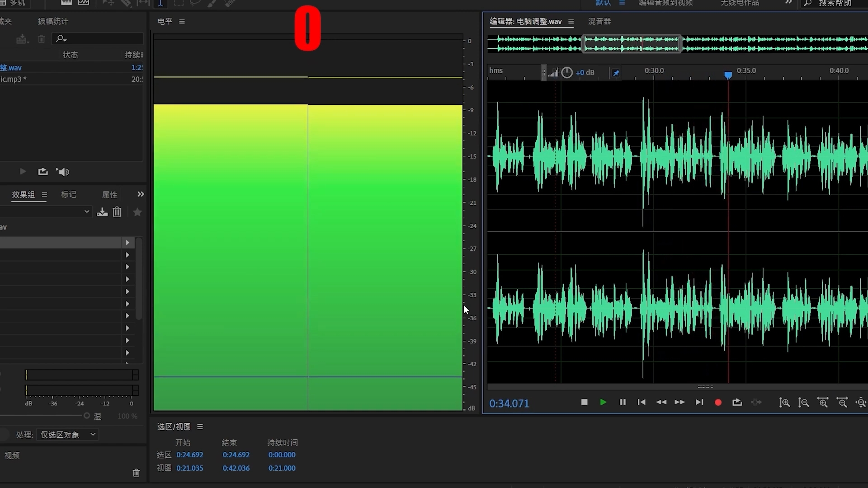Click the zoom out time icon

842,403
